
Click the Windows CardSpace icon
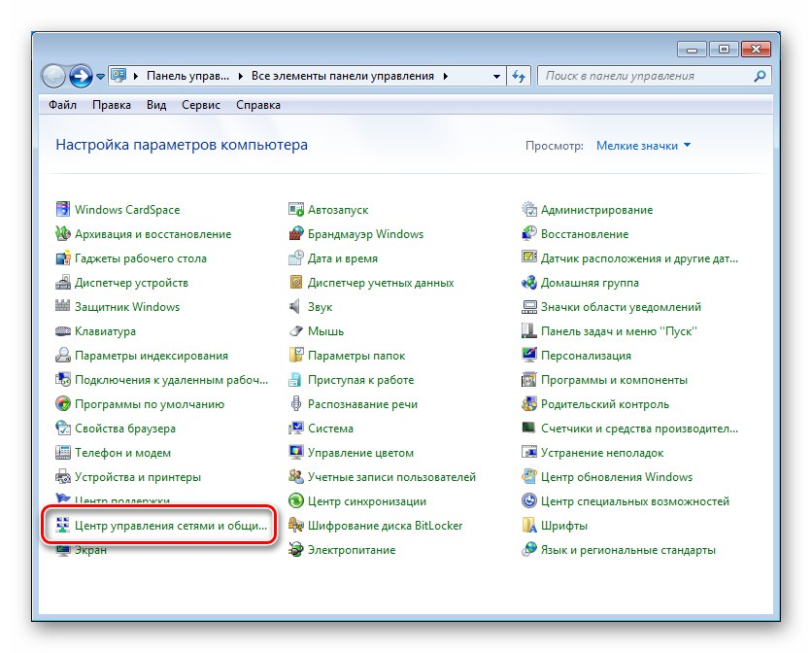pyautogui.click(x=63, y=209)
